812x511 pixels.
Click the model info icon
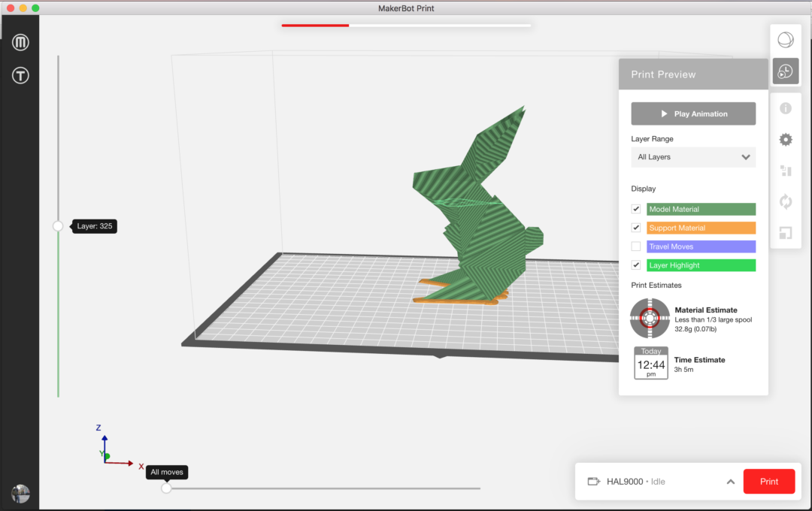tap(785, 107)
